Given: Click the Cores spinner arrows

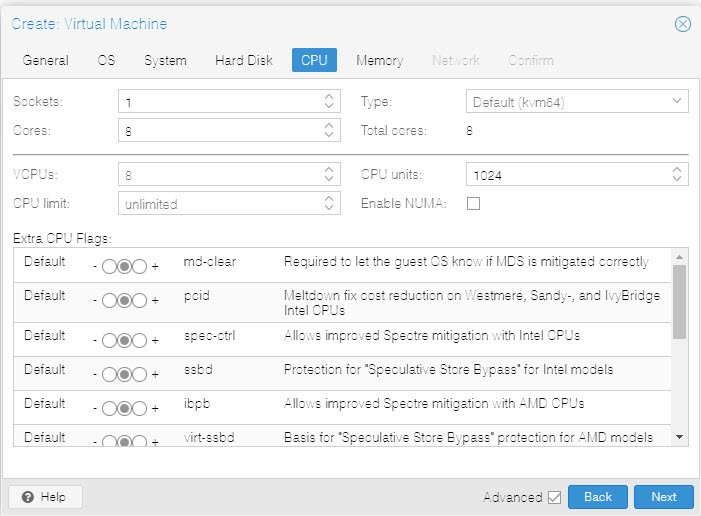Looking at the screenshot, I should pyautogui.click(x=330, y=131).
